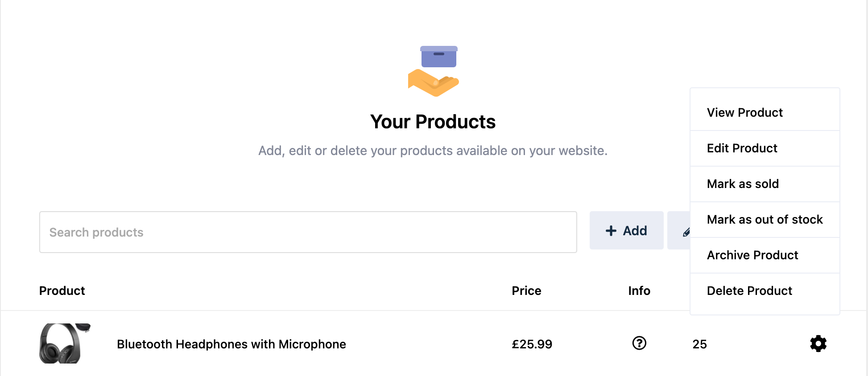Click the Price column header
Viewport: 868px width, 376px height.
click(526, 290)
